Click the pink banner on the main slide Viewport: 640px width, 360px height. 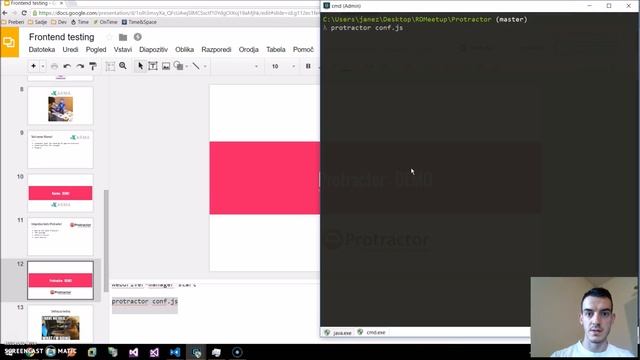click(264, 178)
